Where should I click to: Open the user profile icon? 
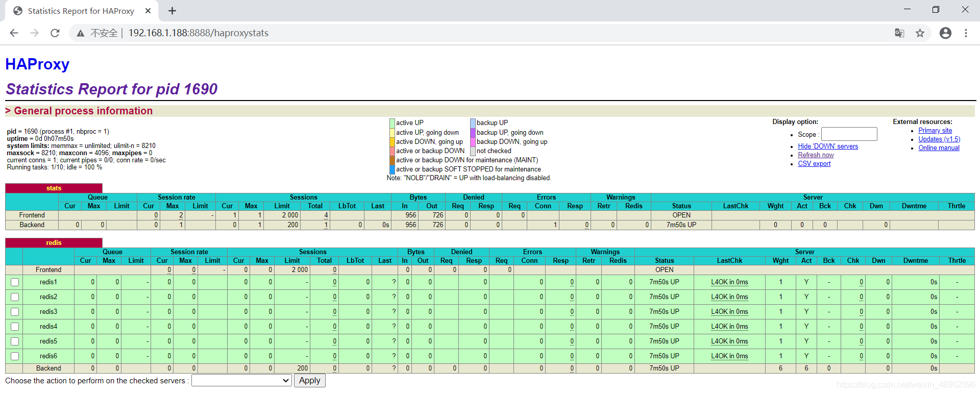945,33
